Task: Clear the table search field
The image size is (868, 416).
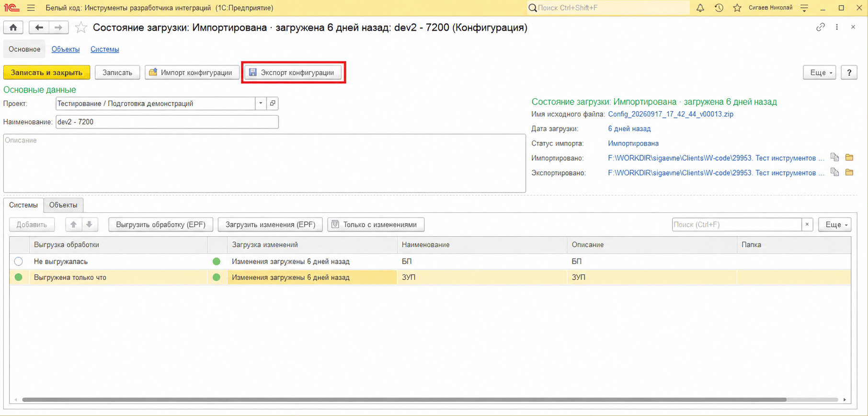Action: click(807, 224)
